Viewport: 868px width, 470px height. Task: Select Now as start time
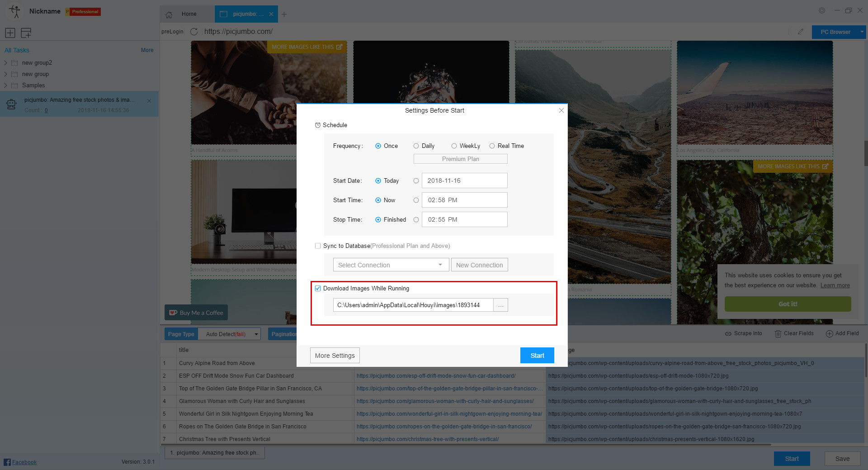pyautogui.click(x=378, y=200)
